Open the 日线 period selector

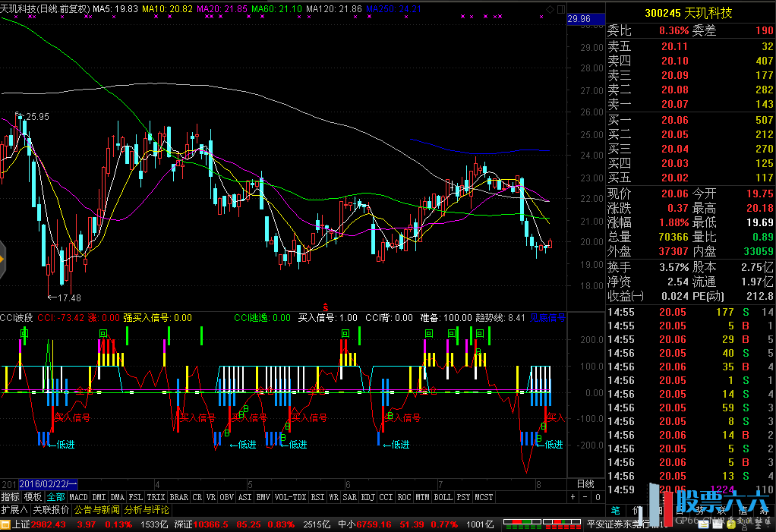click(585, 483)
